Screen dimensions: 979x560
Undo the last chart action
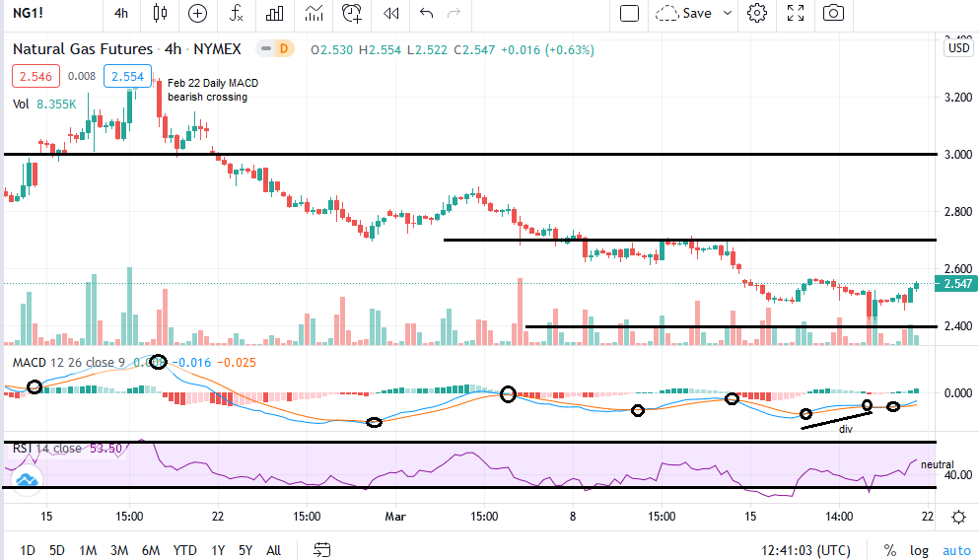[x=427, y=13]
